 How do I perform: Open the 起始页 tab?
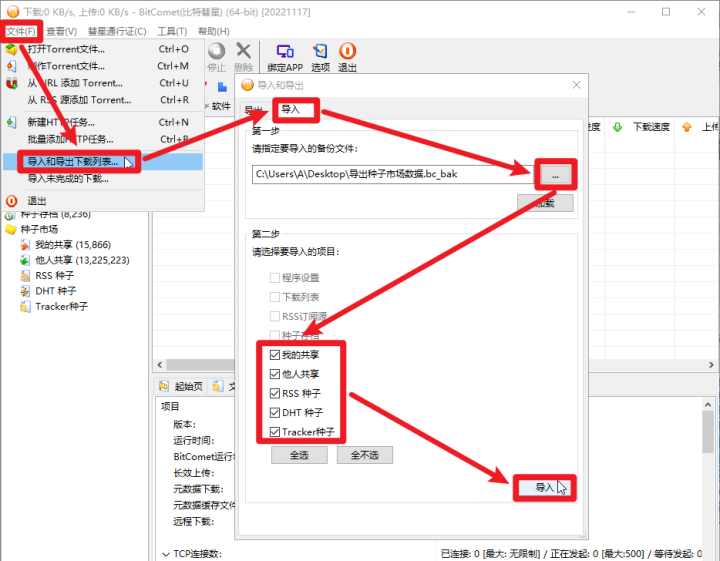[181, 386]
